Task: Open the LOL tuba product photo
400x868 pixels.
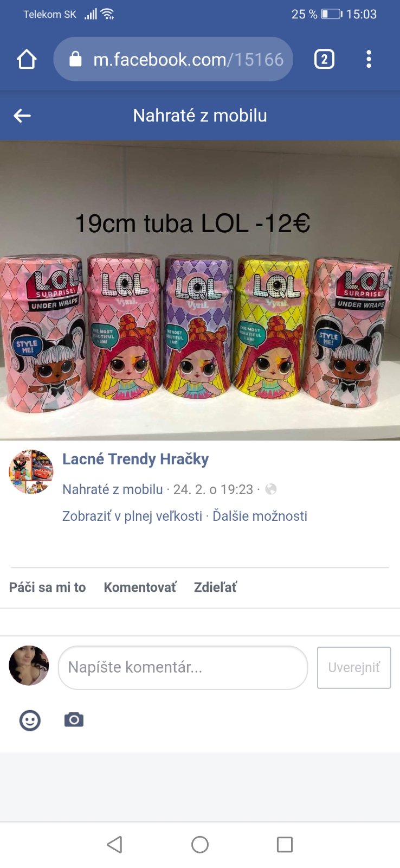Action: tap(200, 291)
